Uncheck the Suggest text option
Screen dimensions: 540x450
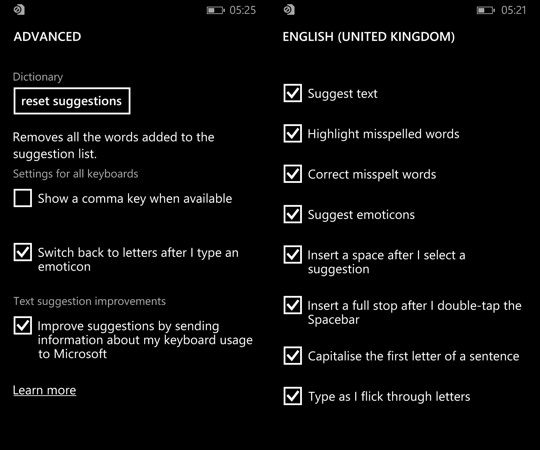coord(293,93)
